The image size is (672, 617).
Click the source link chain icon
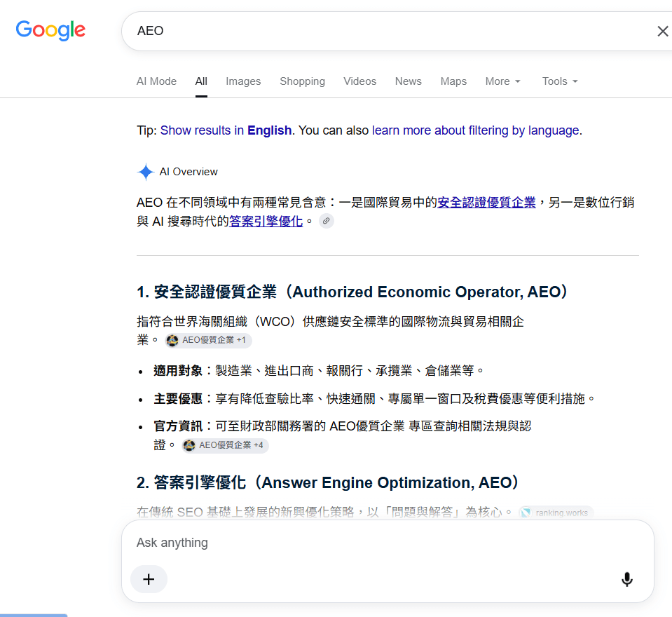(326, 221)
